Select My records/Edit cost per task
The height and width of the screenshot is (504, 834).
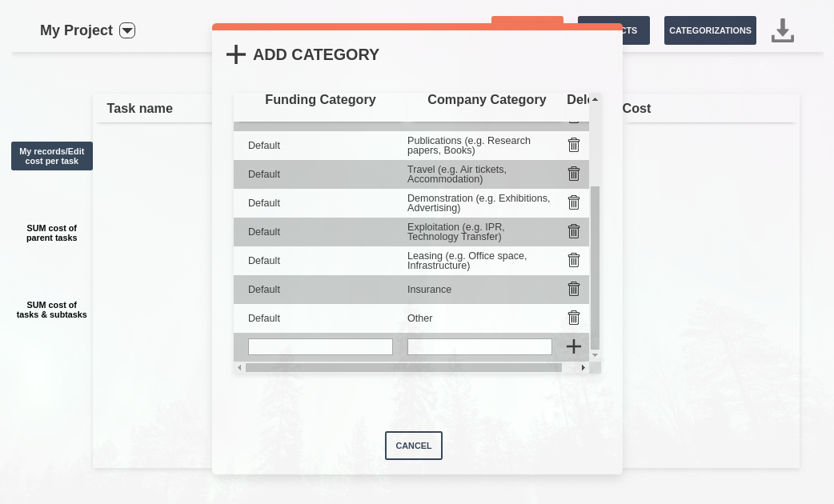pos(52,156)
